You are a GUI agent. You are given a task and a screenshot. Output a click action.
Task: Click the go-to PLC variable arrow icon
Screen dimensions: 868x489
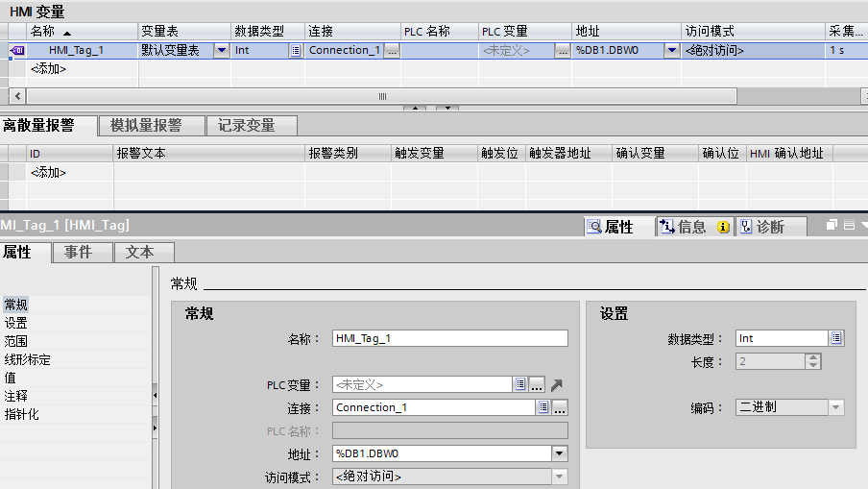click(x=557, y=384)
